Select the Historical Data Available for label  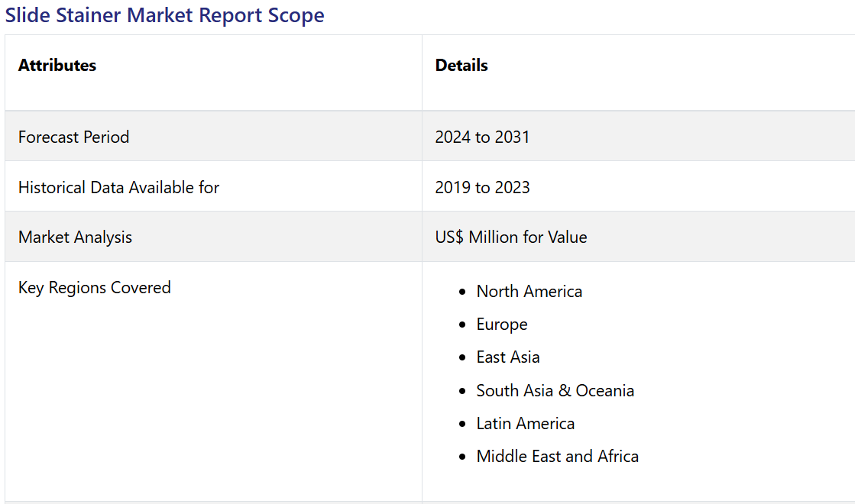118,188
